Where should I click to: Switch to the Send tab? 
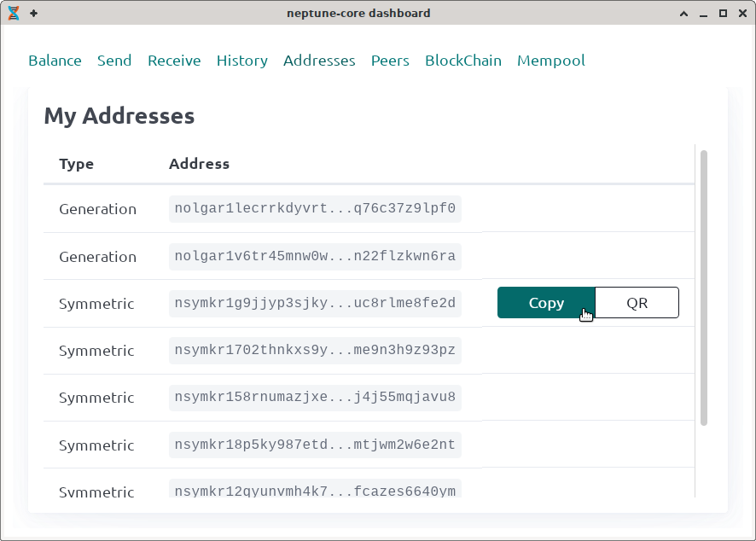click(114, 61)
